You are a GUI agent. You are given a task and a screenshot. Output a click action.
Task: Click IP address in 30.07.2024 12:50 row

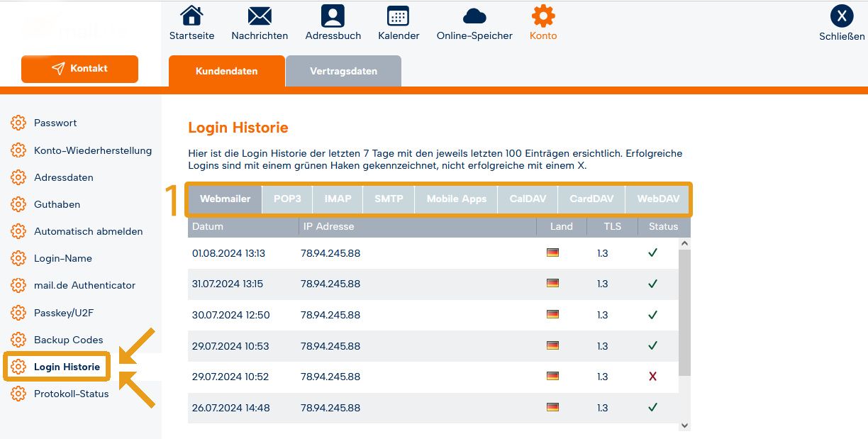click(x=330, y=315)
